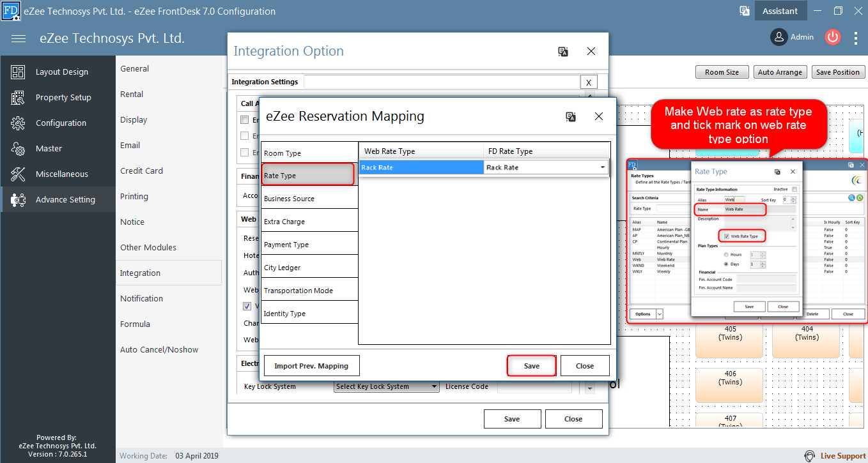The height and width of the screenshot is (463, 868).
Task: Open the FD Rate Type Rack Rate dropdown
Action: (602, 167)
